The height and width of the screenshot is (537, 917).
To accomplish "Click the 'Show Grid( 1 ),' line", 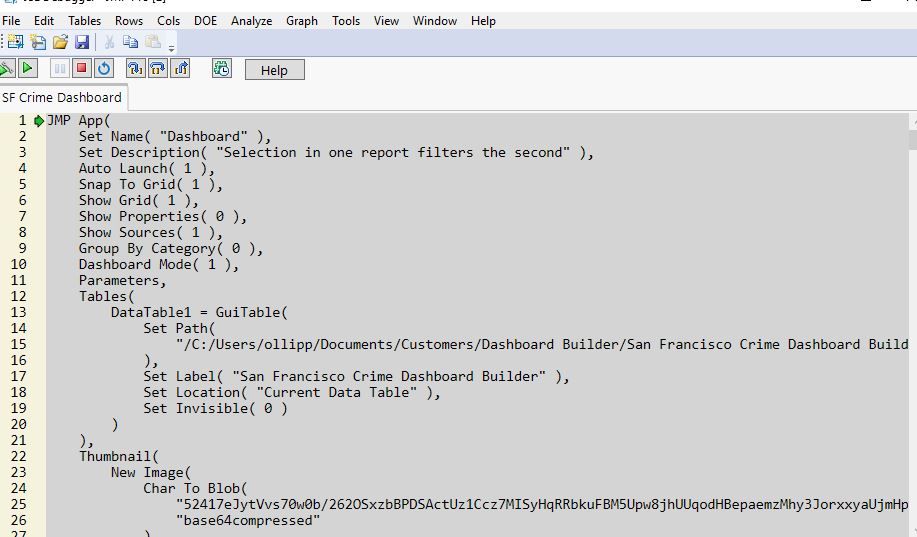I will click(x=139, y=201).
